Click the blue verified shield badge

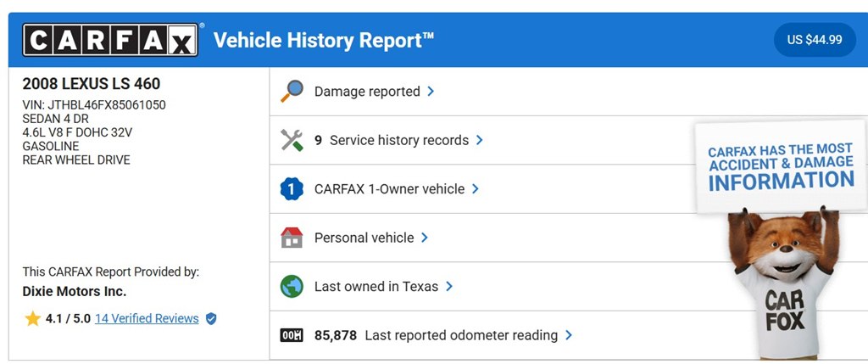tap(211, 318)
